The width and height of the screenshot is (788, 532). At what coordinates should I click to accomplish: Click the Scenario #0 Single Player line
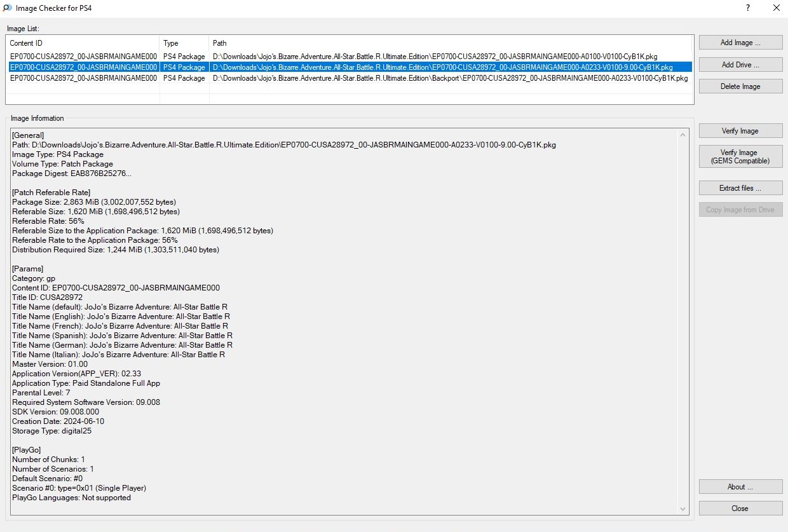pos(79,488)
